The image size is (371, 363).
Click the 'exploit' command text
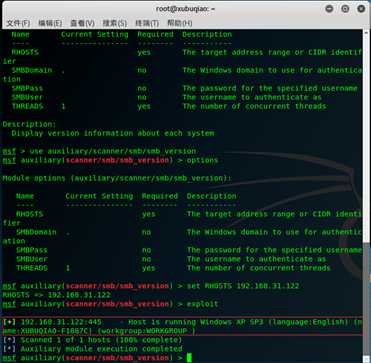coord(202,304)
